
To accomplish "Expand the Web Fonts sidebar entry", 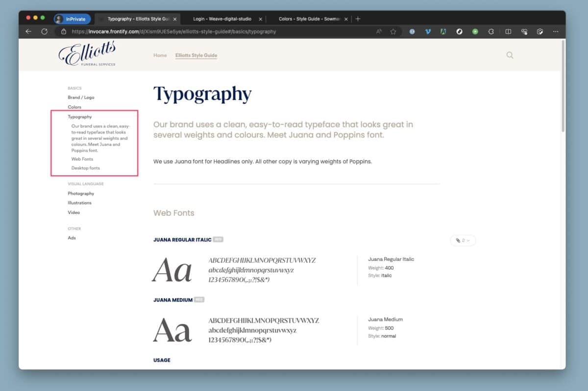I will point(82,158).
